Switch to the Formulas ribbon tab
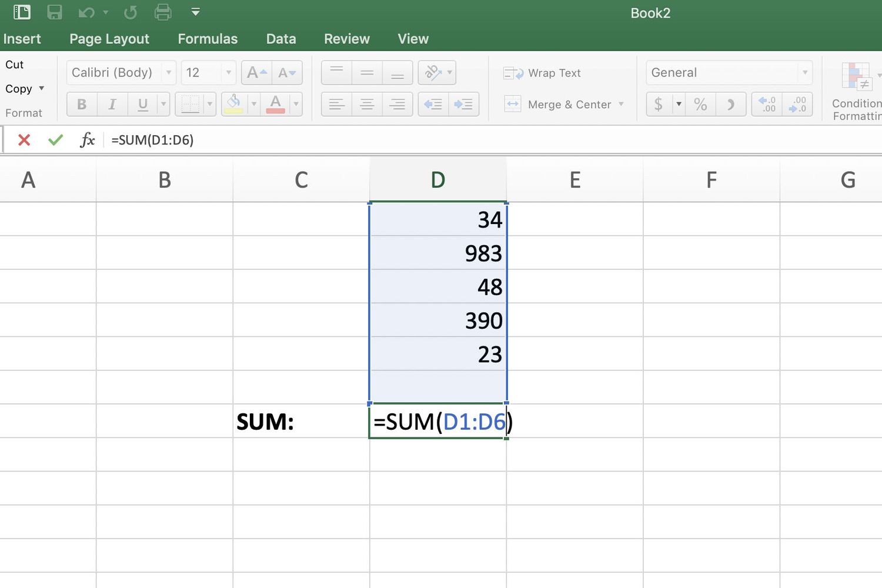Image resolution: width=882 pixels, height=588 pixels. (x=208, y=39)
